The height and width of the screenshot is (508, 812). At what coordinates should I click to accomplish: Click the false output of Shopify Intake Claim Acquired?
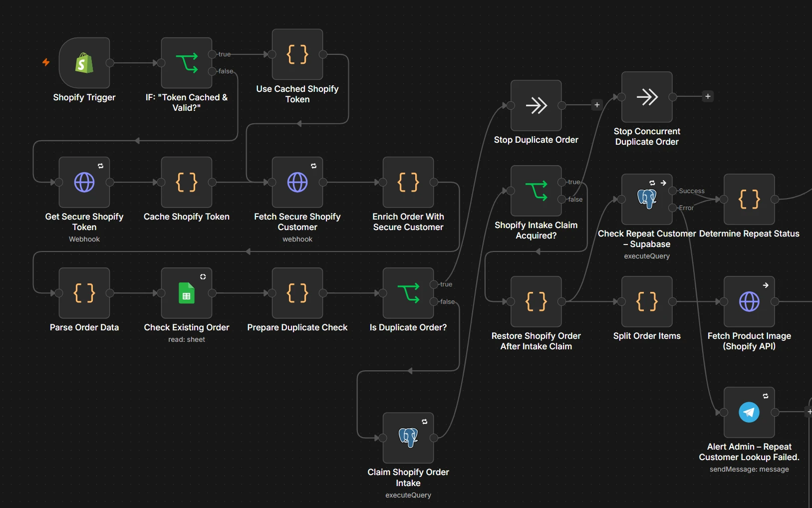[x=561, y=199]
